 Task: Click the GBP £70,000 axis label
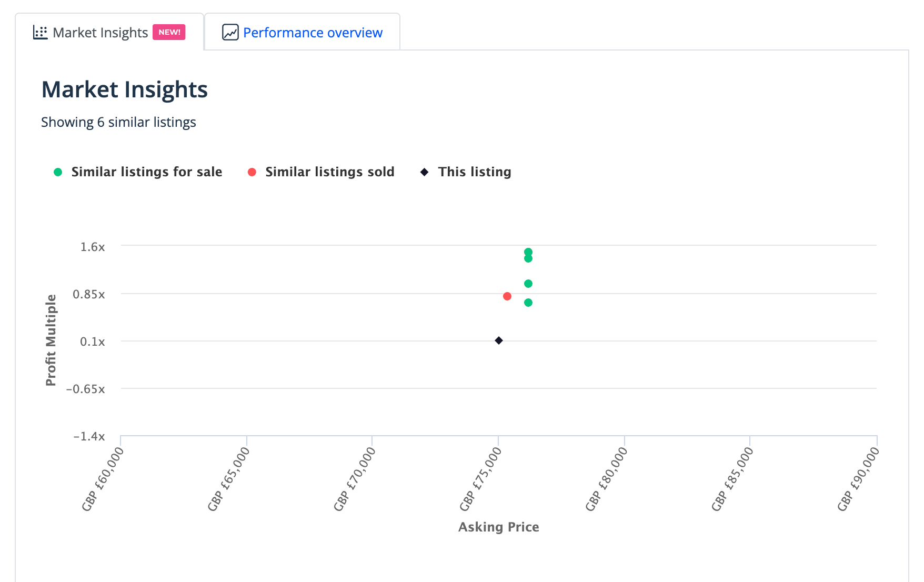(x=355, y=479)
